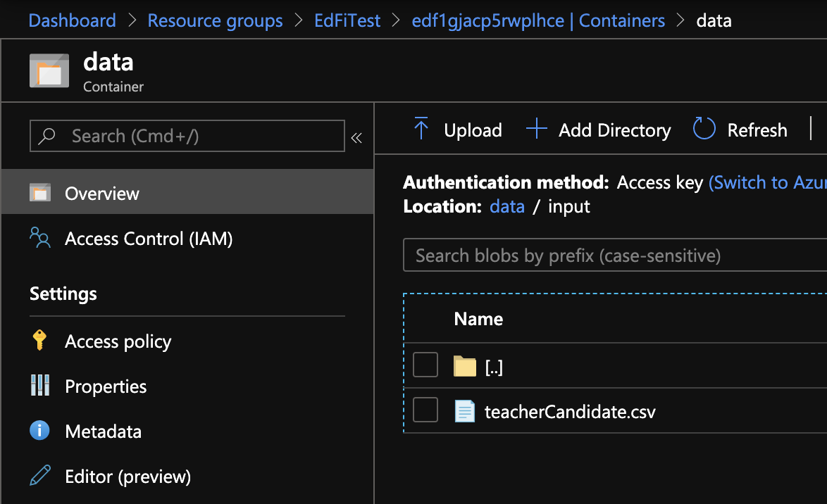Click the EdFiTest breadcrumb link
The image size is (827, 504).
(x=347, y=20)
